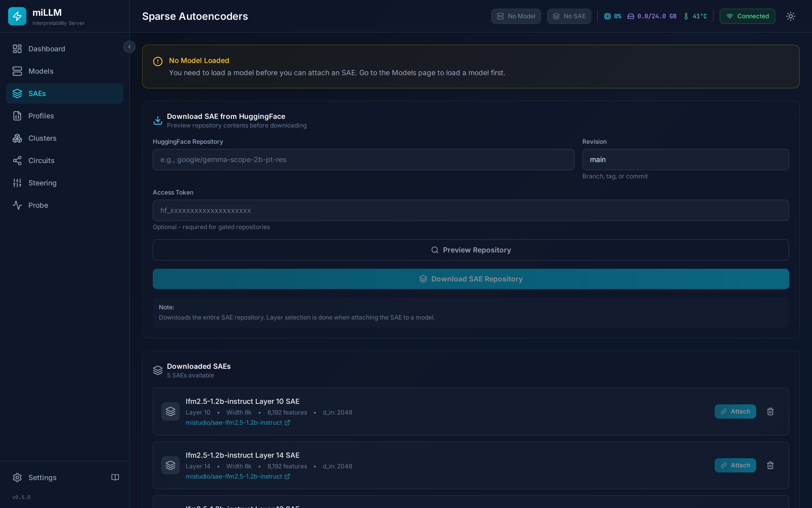The image size is (812, 508).
Task: Open the Profiles section
Action: pos(64,116)
